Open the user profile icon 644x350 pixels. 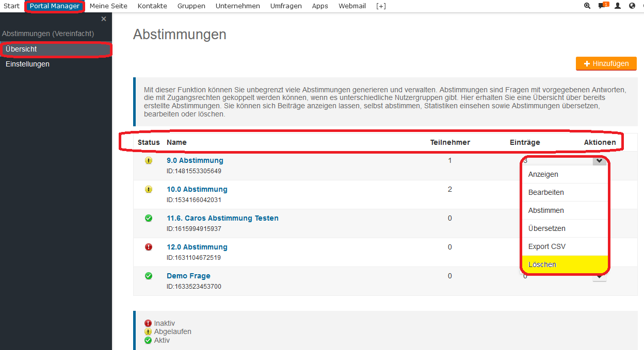pos(618,6)
